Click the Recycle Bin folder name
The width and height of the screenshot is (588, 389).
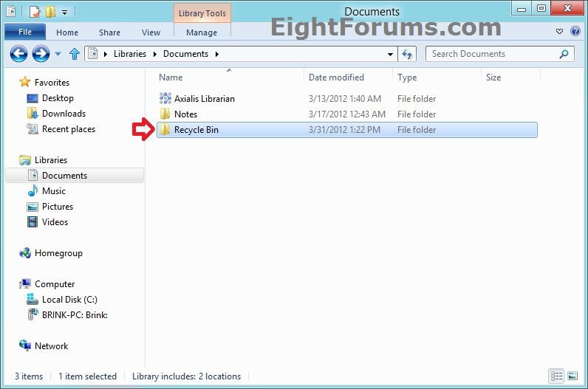[x=196, y=130]
